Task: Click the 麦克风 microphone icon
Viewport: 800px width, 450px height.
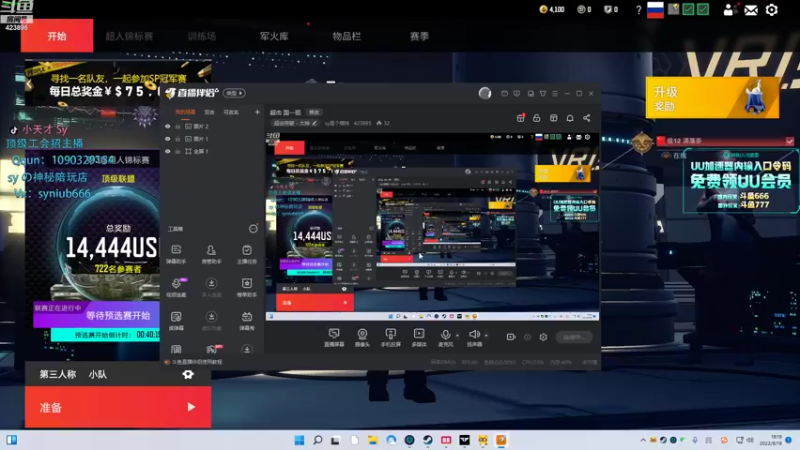Action: pyautogui.click(x=445, y=335)
